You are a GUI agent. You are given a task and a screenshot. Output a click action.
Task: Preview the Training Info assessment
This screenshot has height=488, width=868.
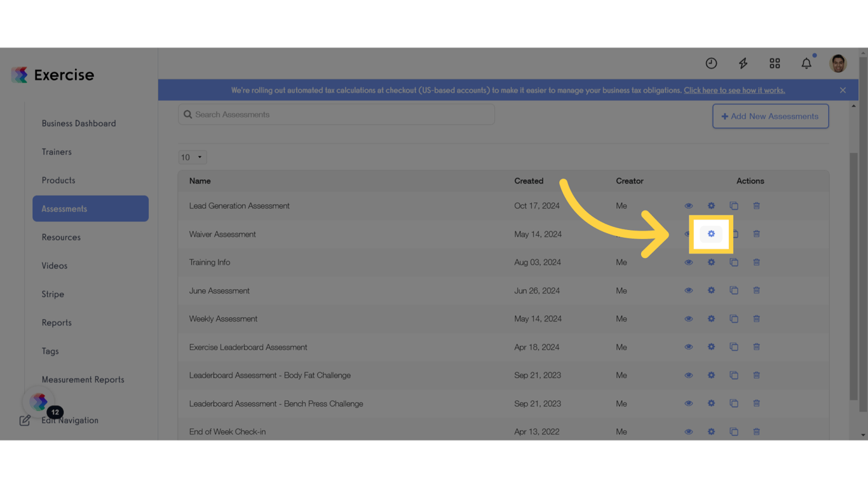tap(688, 262)
